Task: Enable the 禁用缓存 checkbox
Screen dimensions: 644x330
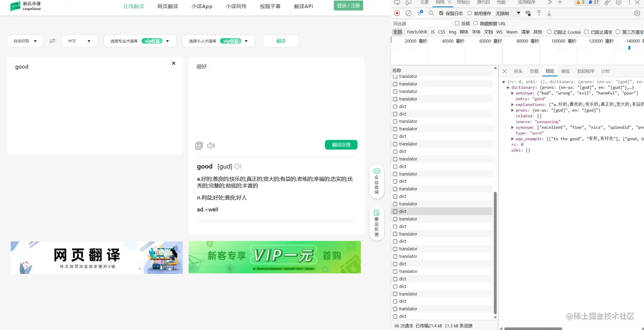Action: point(470,13)
